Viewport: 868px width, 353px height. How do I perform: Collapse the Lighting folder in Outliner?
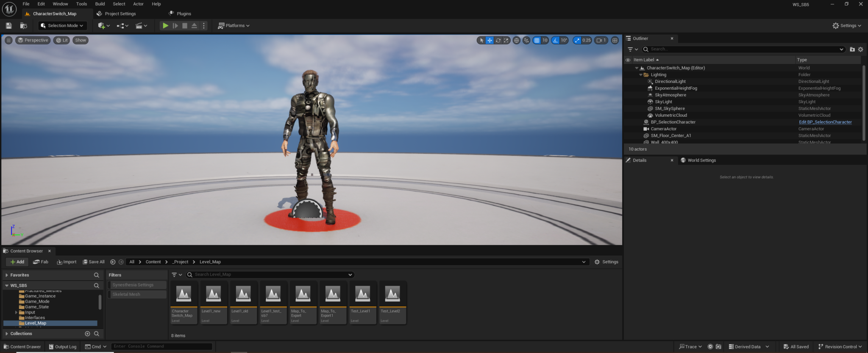641,74
